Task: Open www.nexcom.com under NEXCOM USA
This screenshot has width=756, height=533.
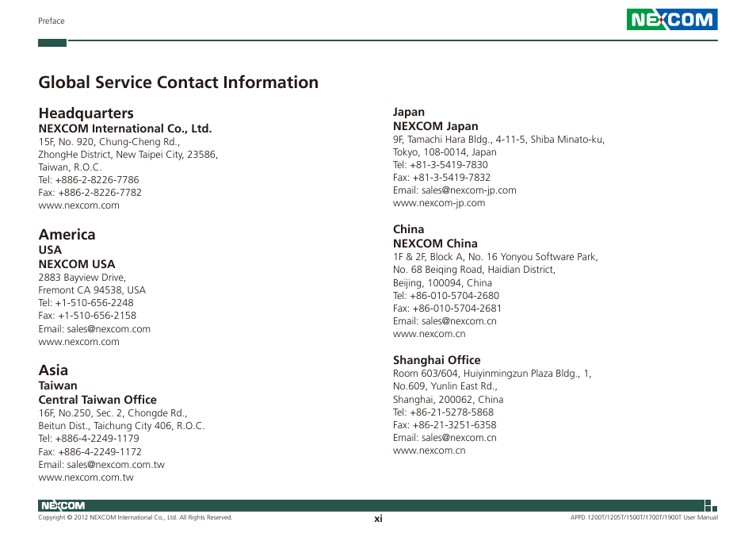Action: click(78, 342)
